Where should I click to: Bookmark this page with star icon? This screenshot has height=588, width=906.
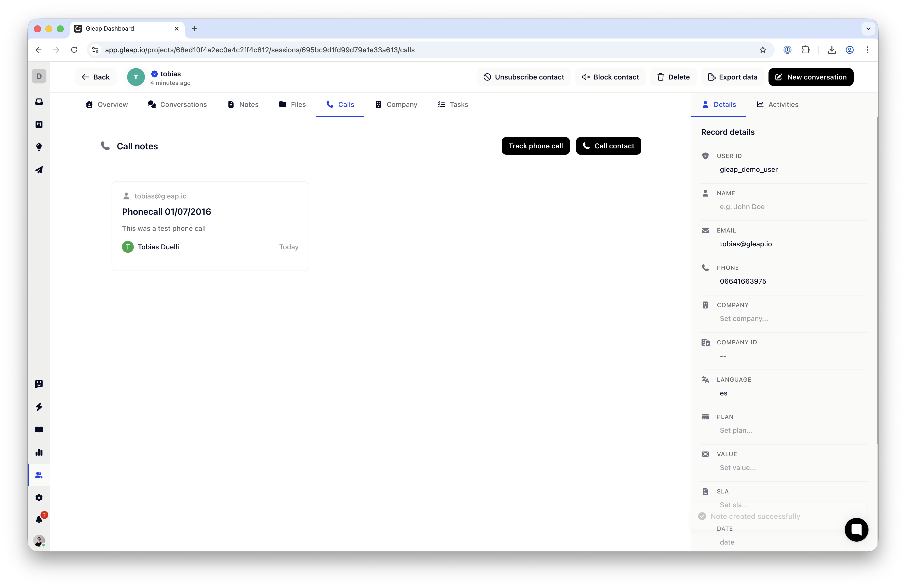click(x=763, y=50)
